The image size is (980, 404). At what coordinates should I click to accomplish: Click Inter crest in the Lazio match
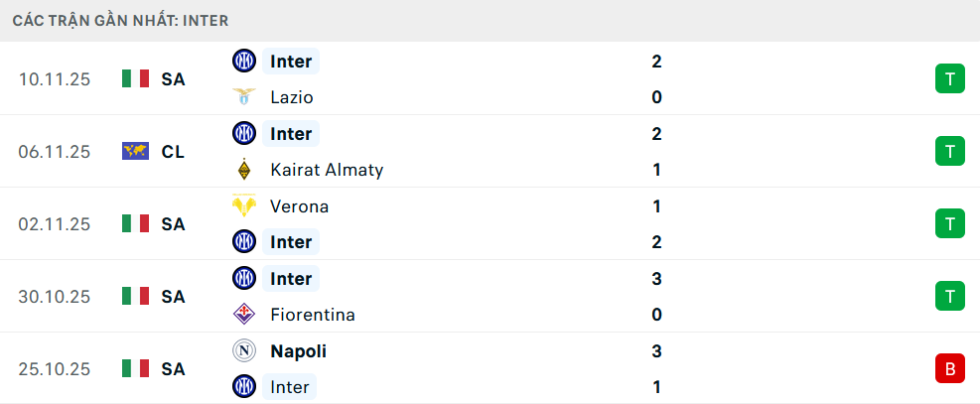pyautogui.click(x=243, y=62)
